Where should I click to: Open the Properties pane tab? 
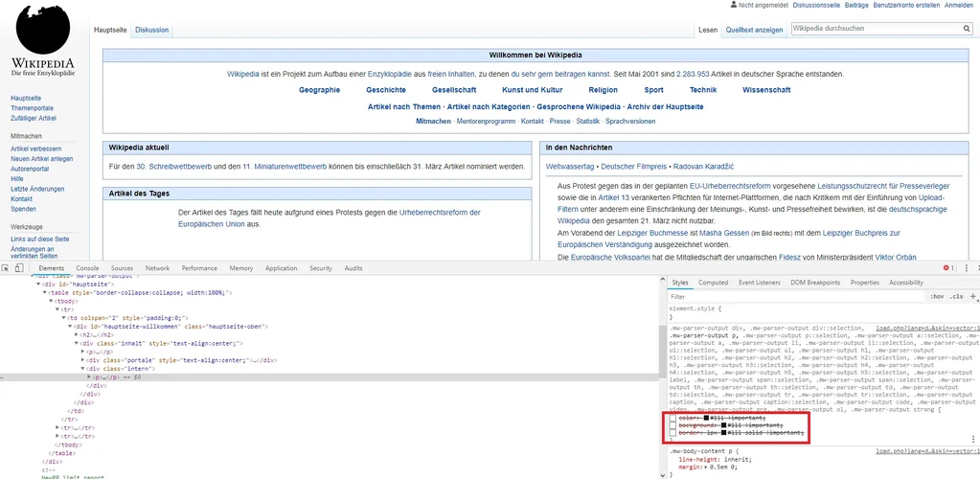pyautogui.click(x=865, y=283)
